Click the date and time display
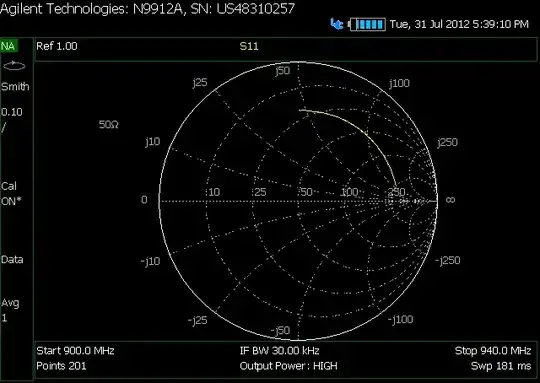540x383 pixels. point(459,24)
